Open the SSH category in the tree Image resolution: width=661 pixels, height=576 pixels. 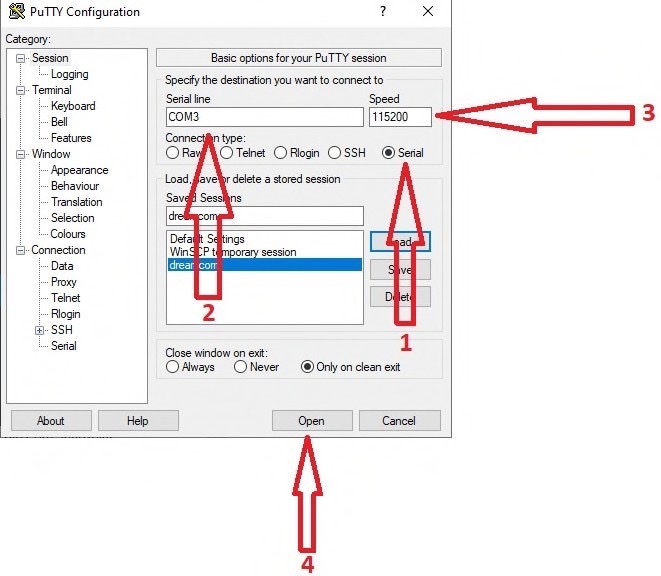tap(62, 330)
